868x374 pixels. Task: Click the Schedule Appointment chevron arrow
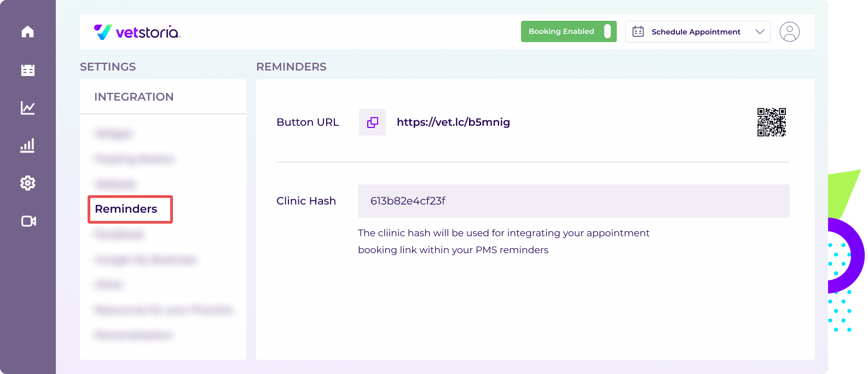760,32
